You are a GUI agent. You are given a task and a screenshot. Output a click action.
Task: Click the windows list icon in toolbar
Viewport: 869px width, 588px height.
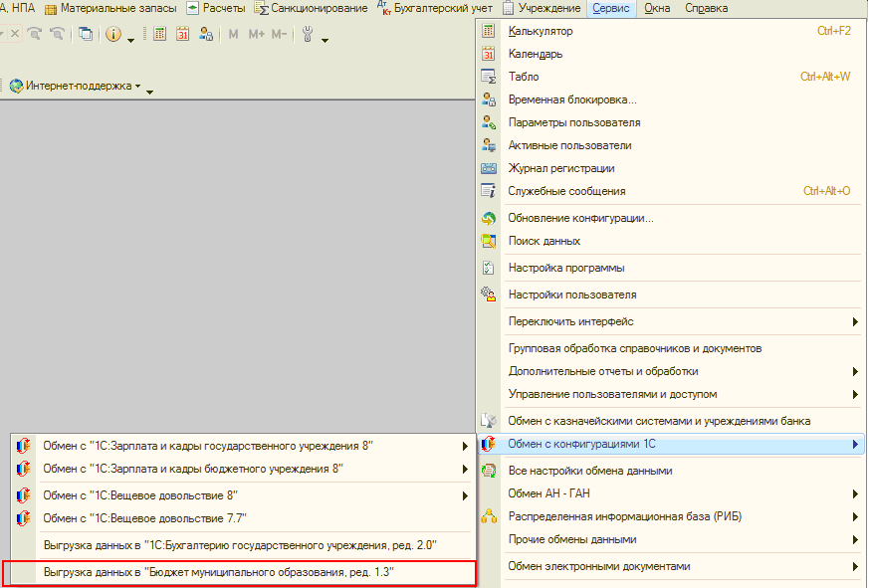click(86, 34)
